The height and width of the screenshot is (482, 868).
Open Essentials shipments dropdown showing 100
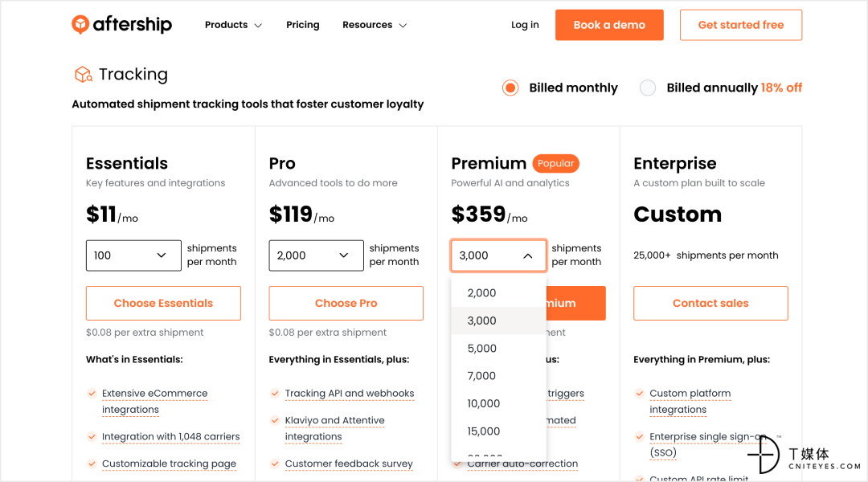(133, 255)
